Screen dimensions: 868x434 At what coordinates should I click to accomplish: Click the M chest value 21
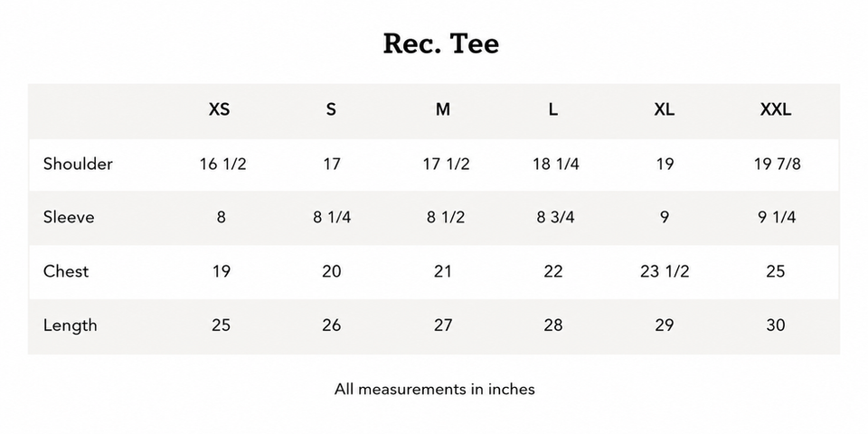442,272
